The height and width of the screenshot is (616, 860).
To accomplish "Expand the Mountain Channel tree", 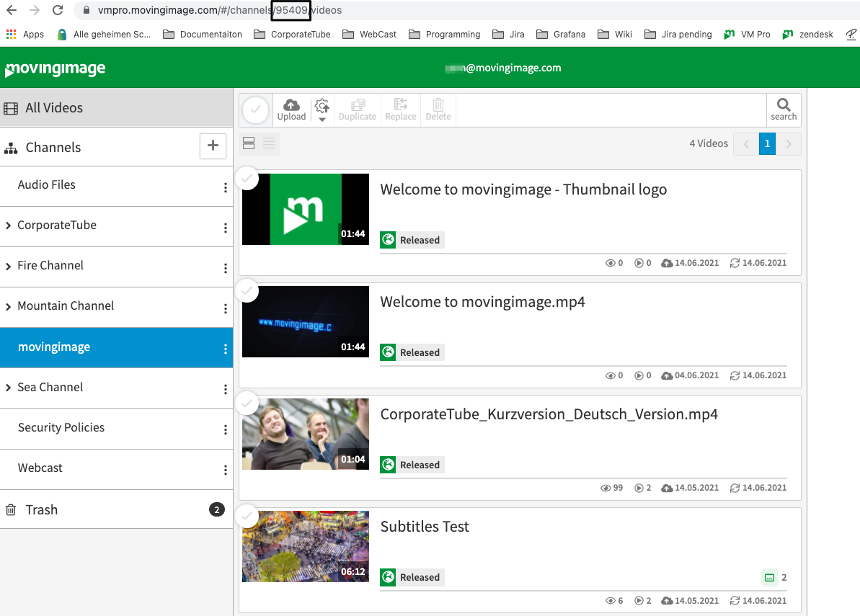I will click(x=8, y=306).
